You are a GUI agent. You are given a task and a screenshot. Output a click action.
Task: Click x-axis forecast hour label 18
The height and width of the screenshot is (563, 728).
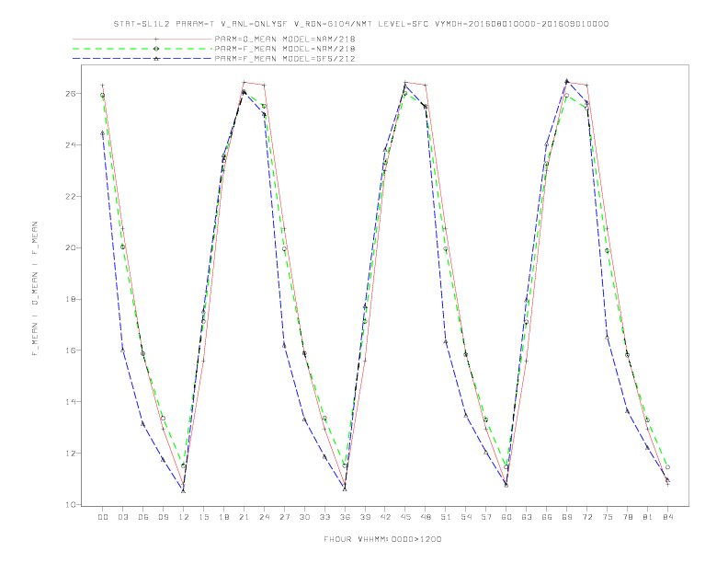tap(223, 517)
